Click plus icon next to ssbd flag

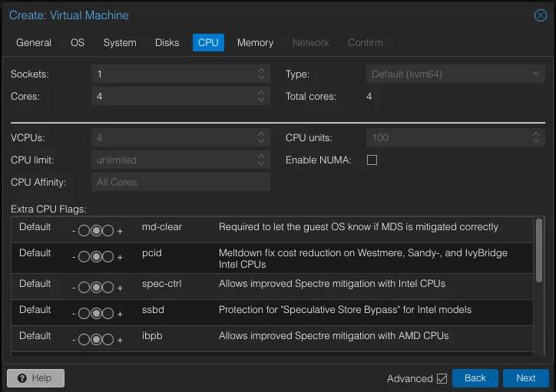tap(120, 314)
